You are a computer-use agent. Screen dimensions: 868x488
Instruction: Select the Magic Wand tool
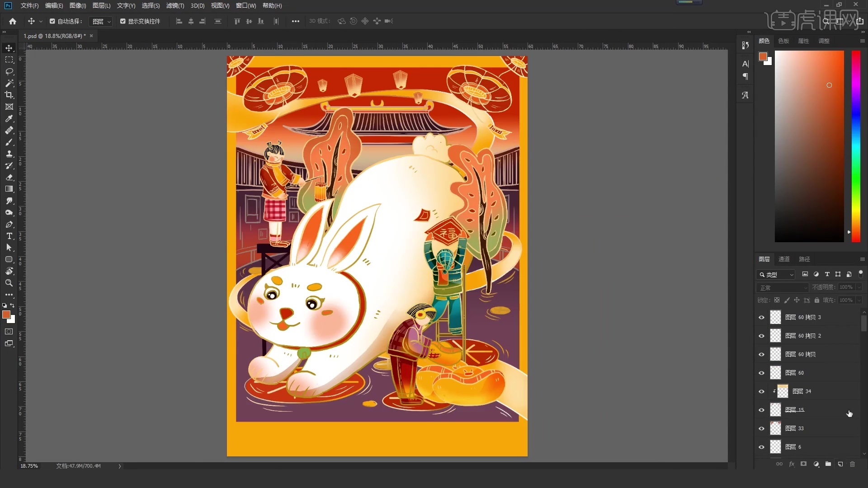9,83
